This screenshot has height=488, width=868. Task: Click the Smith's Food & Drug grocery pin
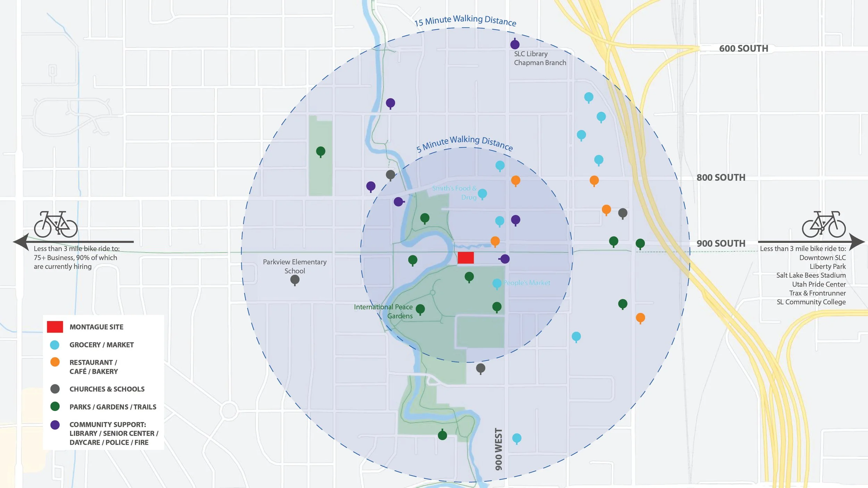click(x=482, y=194)
